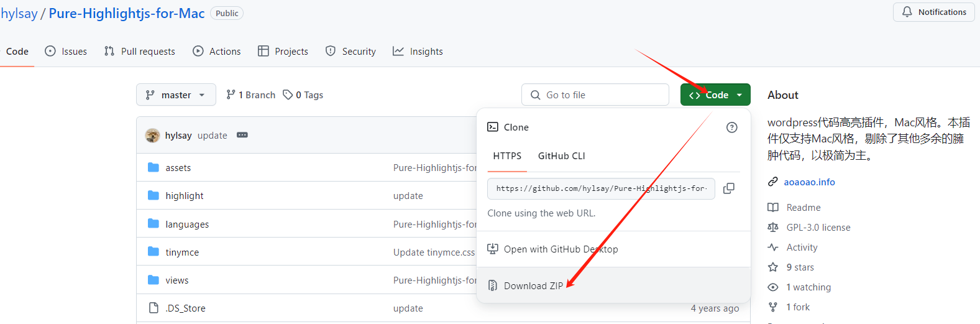The height and width of the screenshot is (324, 980).
Task: Click the assets folder icon
Action: [153, 167]
